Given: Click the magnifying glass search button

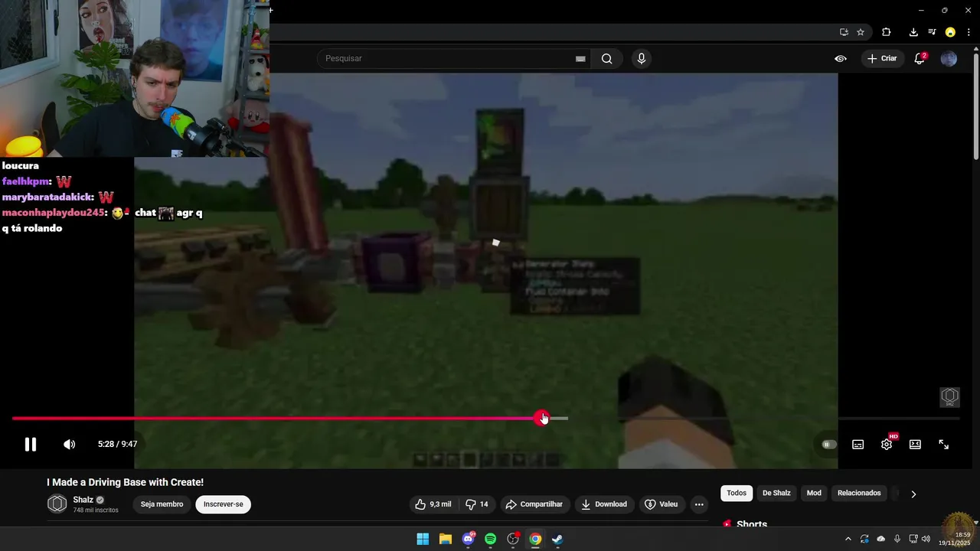Looking at the screenshot, I should point(606,59).
